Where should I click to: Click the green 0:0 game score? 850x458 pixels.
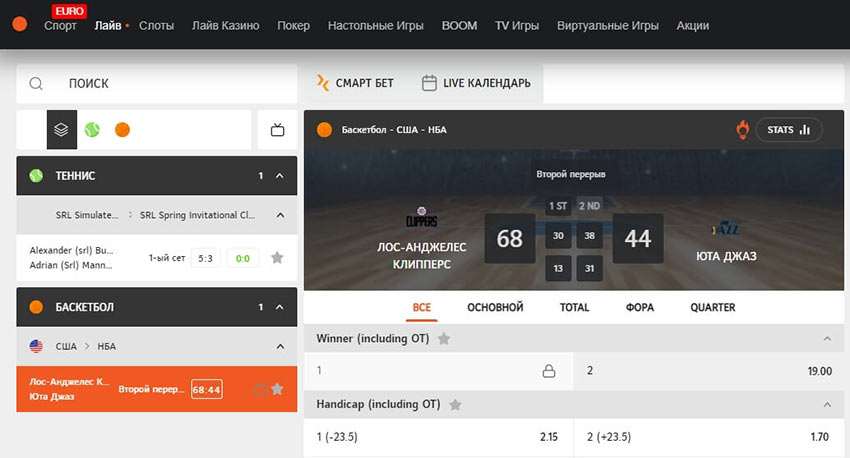point(243,259)
